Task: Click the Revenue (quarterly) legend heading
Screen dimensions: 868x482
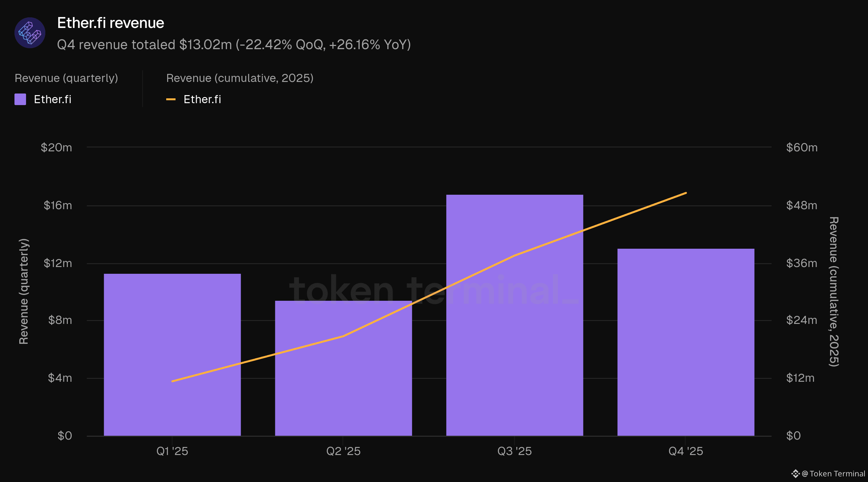Action: [x=66, y=78]
